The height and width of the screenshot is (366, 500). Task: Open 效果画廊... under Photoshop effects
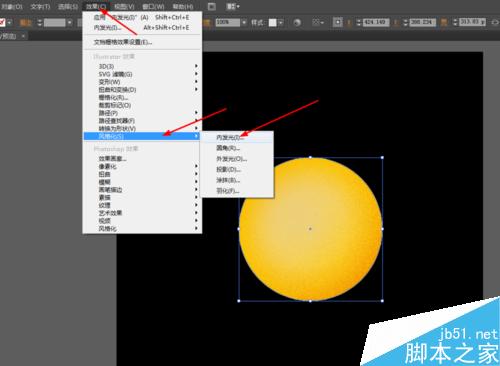pos(142,159)
